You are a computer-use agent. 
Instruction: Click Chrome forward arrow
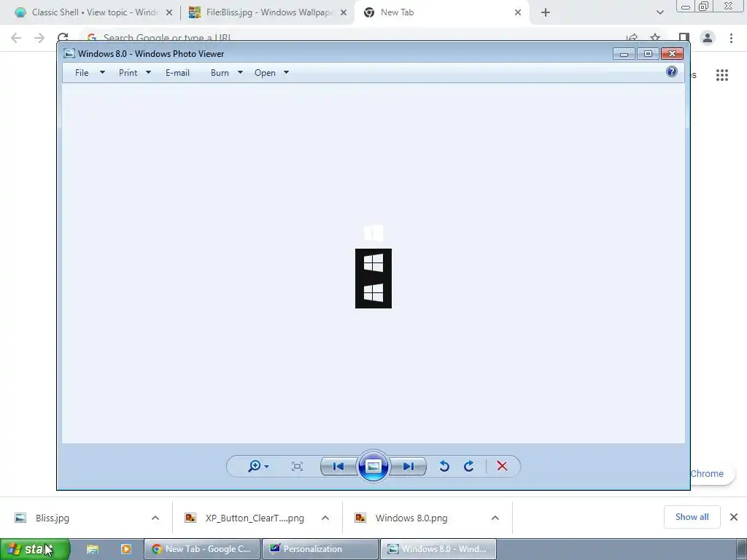(39, 38)
